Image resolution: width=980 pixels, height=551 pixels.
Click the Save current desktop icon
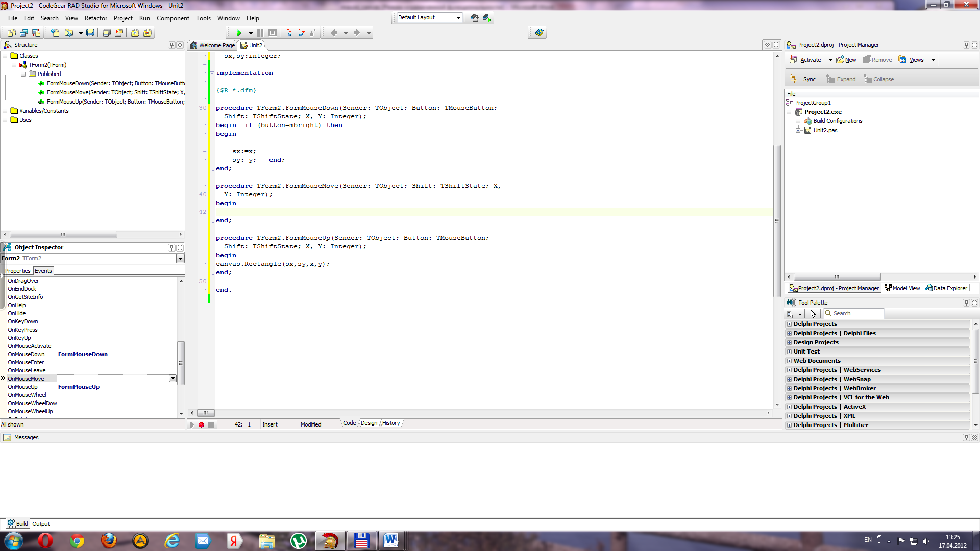pos(474,18)
